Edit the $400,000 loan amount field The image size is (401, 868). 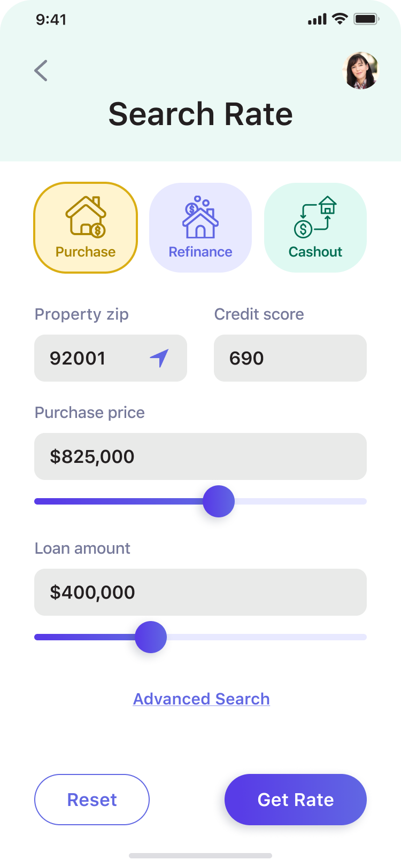coord(200,592)
